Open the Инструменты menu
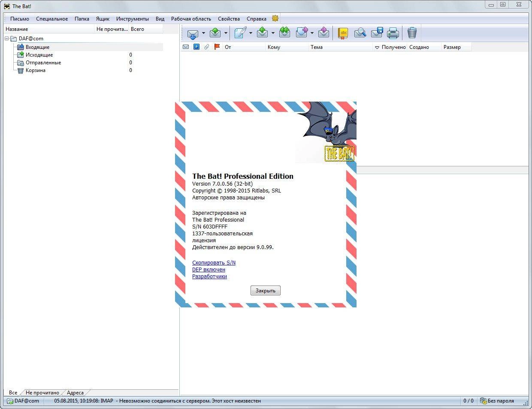 tap(133, 19)
